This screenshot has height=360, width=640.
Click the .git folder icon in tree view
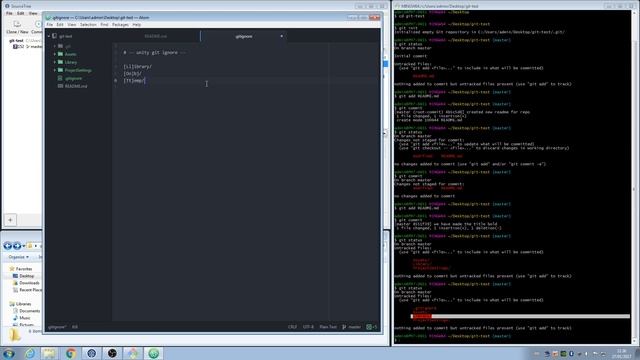pyautogui.click(x=60, y=46)
